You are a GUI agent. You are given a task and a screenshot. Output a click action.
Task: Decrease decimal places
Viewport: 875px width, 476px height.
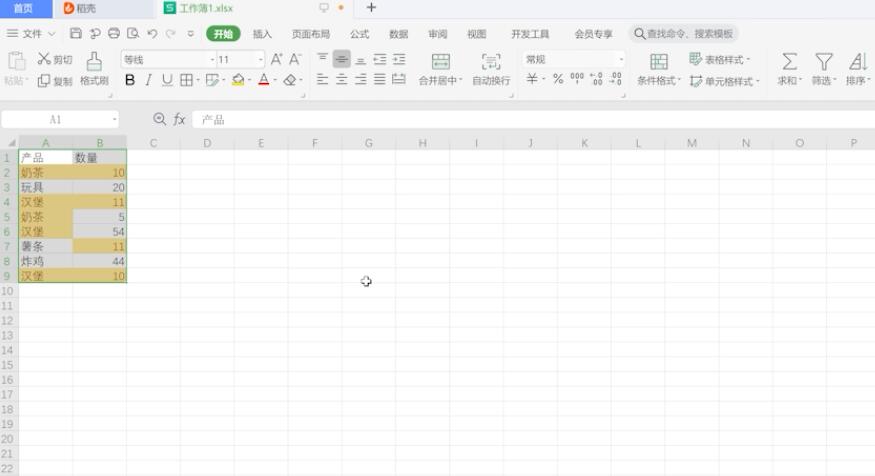[616, 79]
